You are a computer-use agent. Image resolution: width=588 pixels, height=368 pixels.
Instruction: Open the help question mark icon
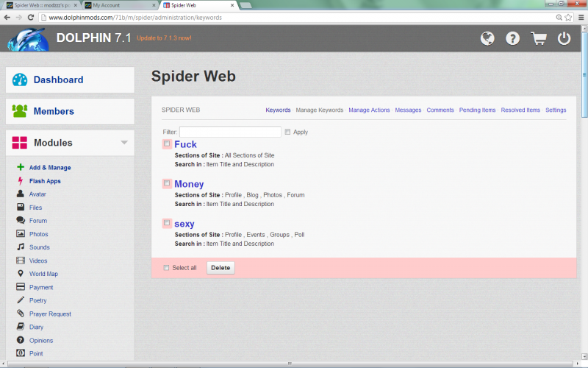[x=513, y=38]
